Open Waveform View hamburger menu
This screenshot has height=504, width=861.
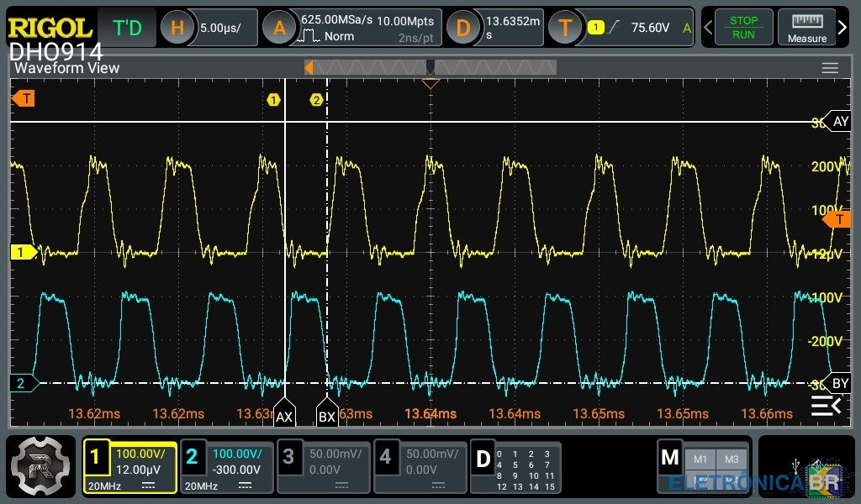click(x=830, y=68)
